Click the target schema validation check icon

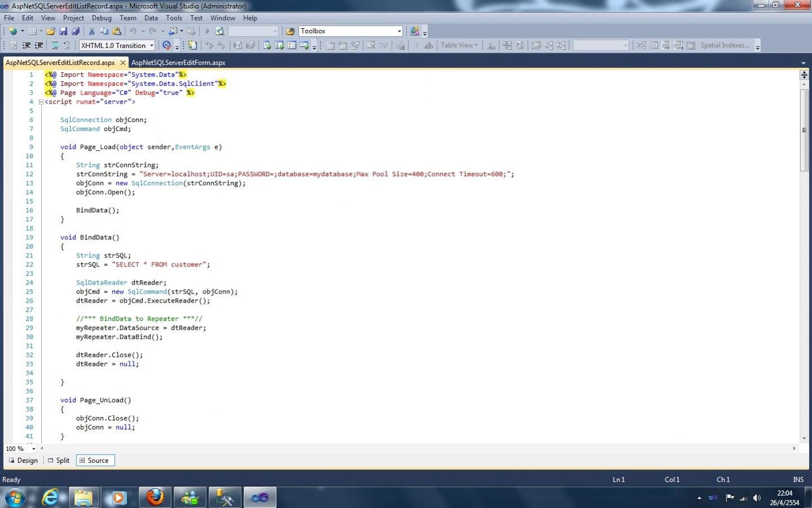pyautogui.click(x=166, y=45)
